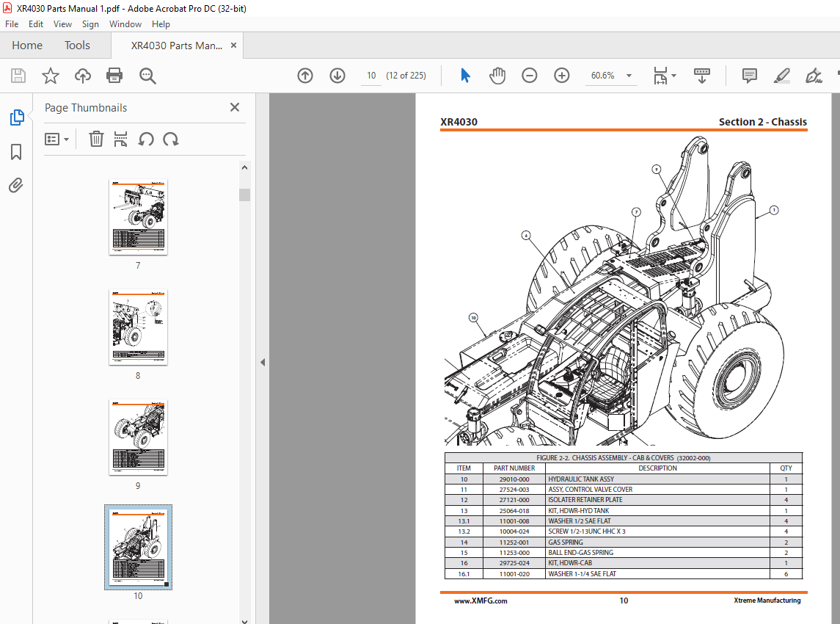Click part number 25064-018
Image resolution: width=840 pixels, height=624 pixels.
click(514, 511)
